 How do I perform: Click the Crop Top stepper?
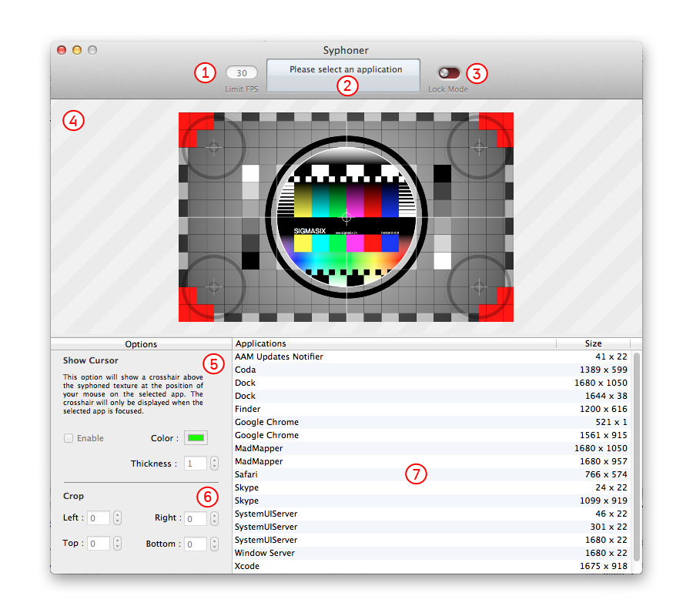coord(117,544)
